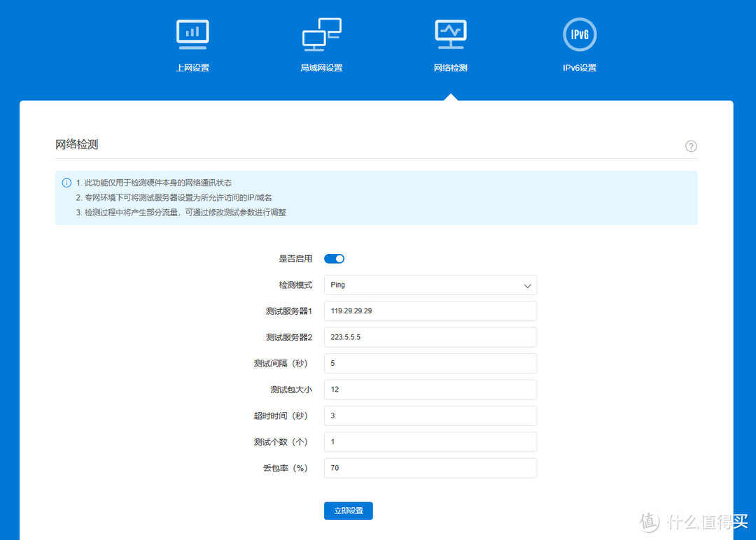Click the 丢包率（%） input field
This screenshot has height=540, width=756.
point(430,468)
